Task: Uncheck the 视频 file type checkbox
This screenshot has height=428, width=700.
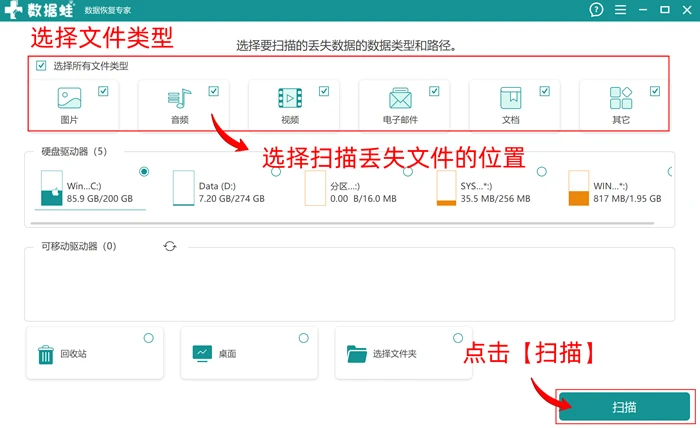Action: click(x=324, y=91)
